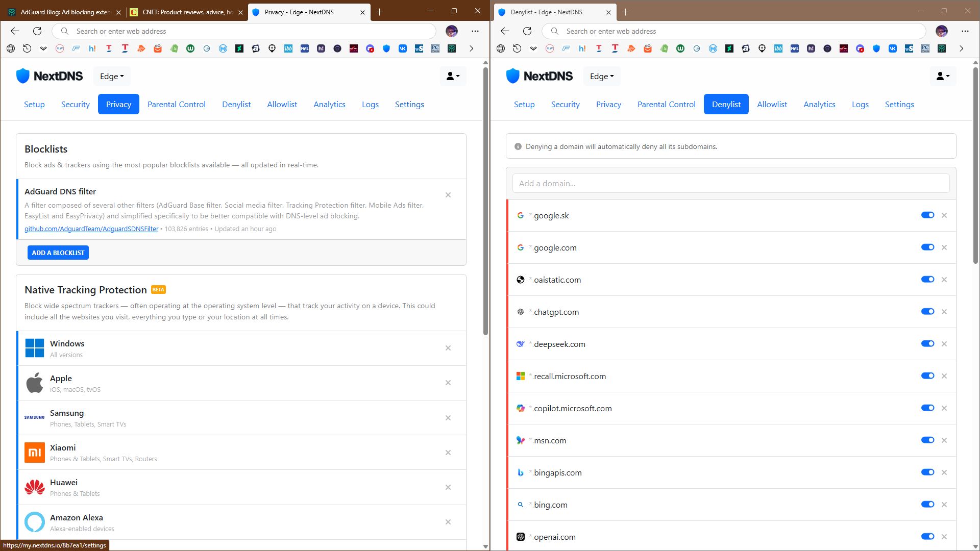
Task: Switch to Security tab in left window
Action: tap(75, 104)
